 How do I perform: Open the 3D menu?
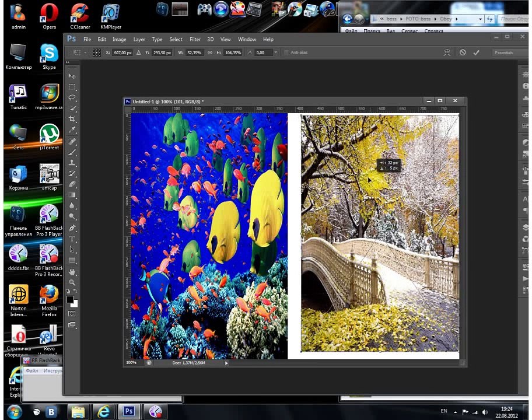pos(211,39)
